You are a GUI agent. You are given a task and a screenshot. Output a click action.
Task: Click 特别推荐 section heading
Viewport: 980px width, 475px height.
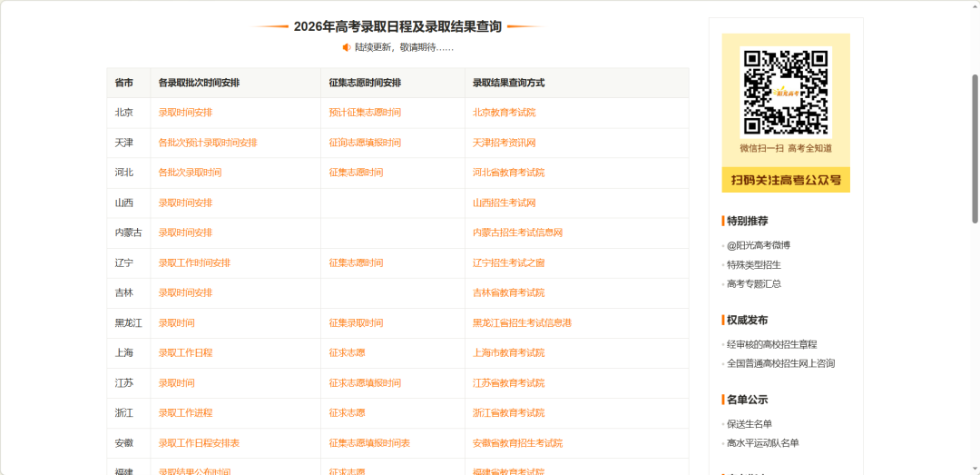pos(748,221)
